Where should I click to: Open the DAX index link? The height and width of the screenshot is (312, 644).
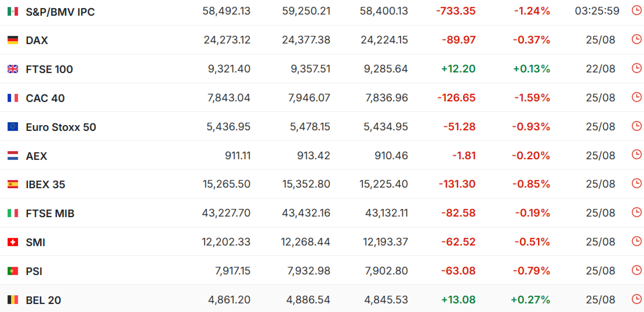(x=37, y=41)
